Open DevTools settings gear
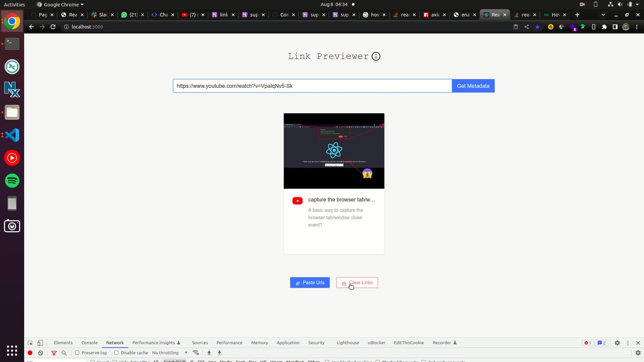 click(617, 343)
